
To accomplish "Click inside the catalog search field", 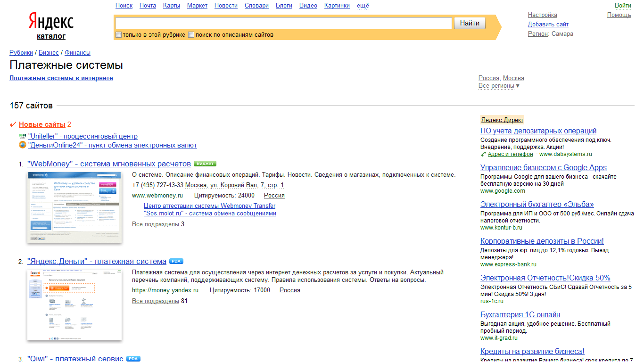I will pos(284,23).
